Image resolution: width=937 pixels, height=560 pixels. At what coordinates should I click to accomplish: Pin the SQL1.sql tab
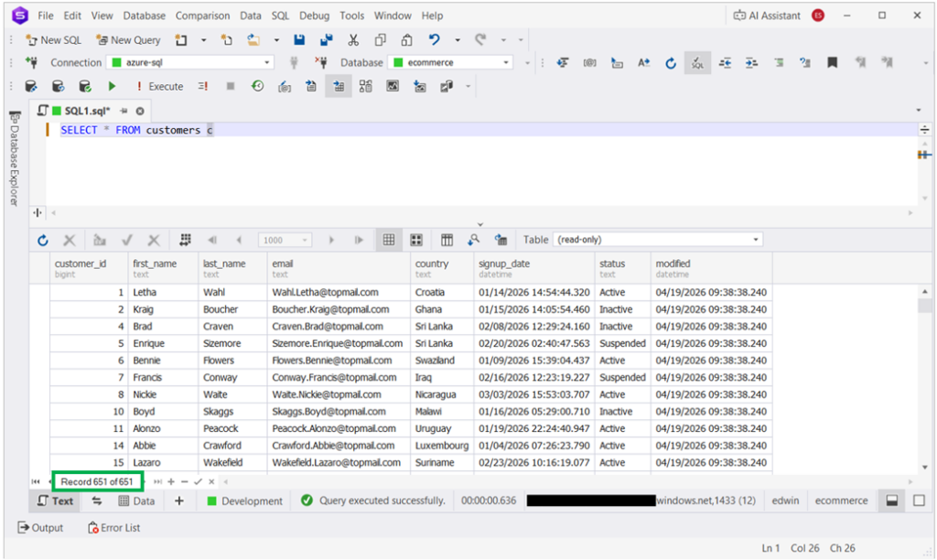(124, 111)
